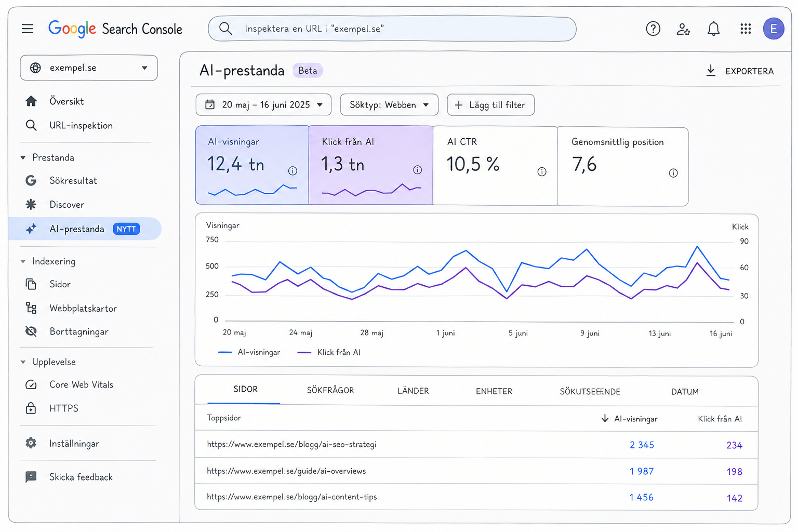Image resolution: width=798 pixels, height=532 pixels.
Task: Open the ai-seo-strategi page row
Action: click(476, 444)
